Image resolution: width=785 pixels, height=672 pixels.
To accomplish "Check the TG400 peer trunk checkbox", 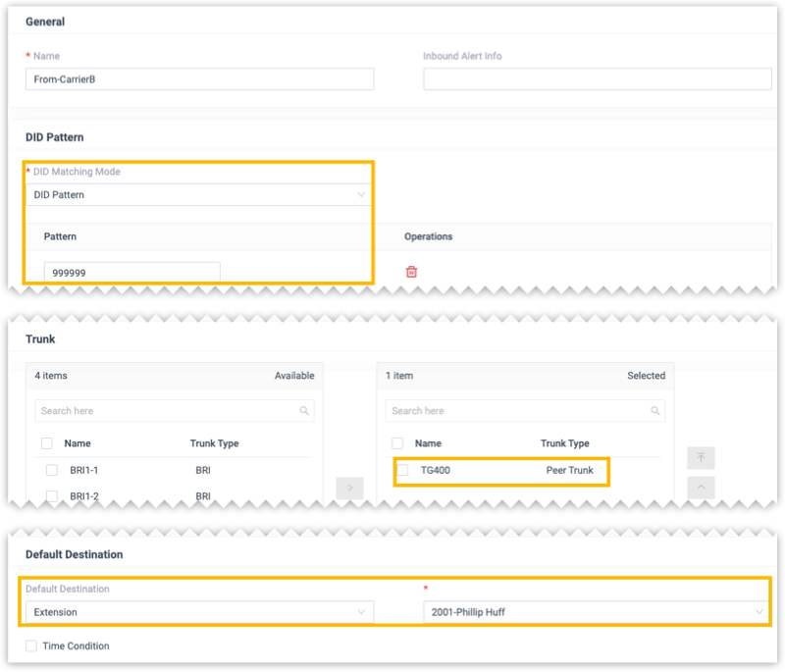I will (402, 471).
